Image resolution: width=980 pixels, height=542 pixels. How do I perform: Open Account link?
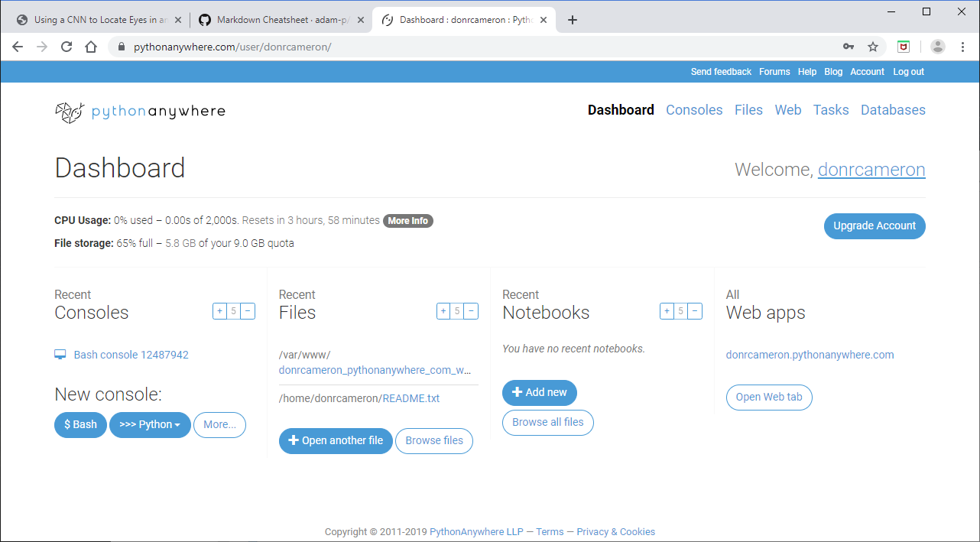(868, 72)
